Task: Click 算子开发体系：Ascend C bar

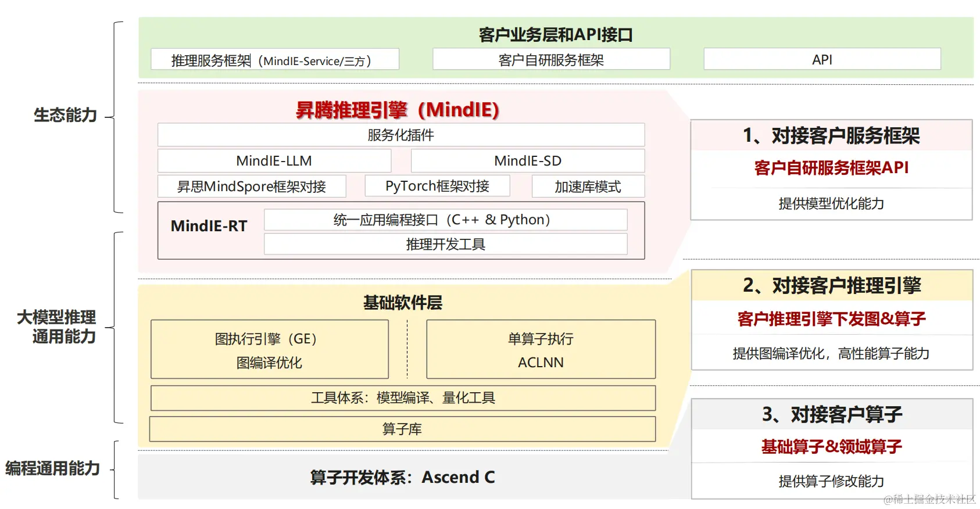Action: coord(403,477)
